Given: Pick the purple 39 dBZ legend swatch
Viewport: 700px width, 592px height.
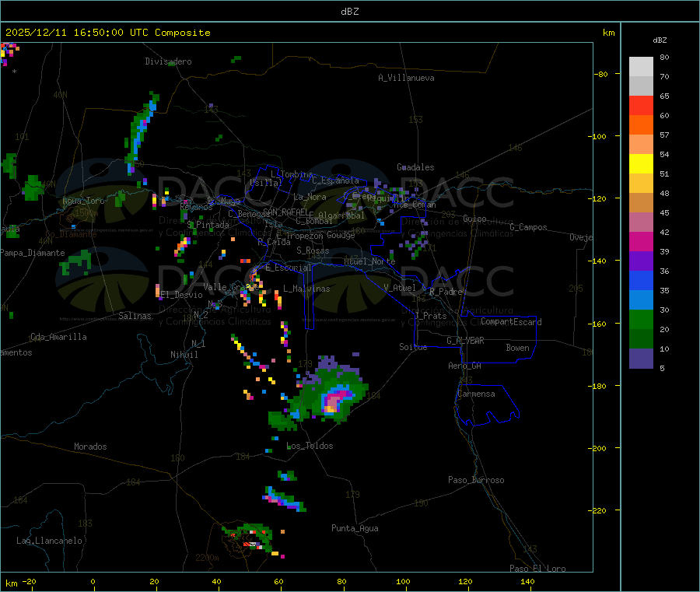Looking at the screenshot, I should click(641, 261).
